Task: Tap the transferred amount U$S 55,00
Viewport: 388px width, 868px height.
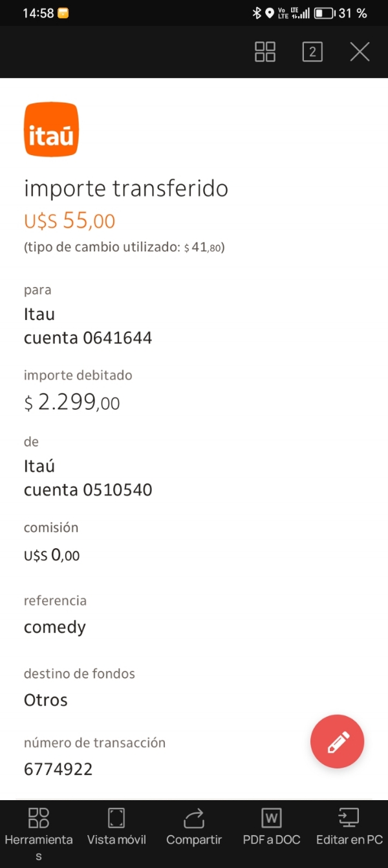Action: click(x=70, y=221)
